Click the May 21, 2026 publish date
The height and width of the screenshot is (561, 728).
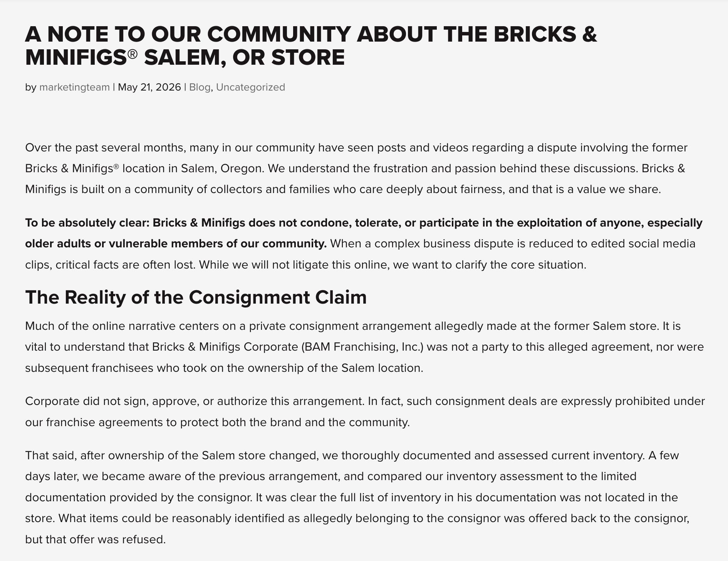(x=149, y=87)
